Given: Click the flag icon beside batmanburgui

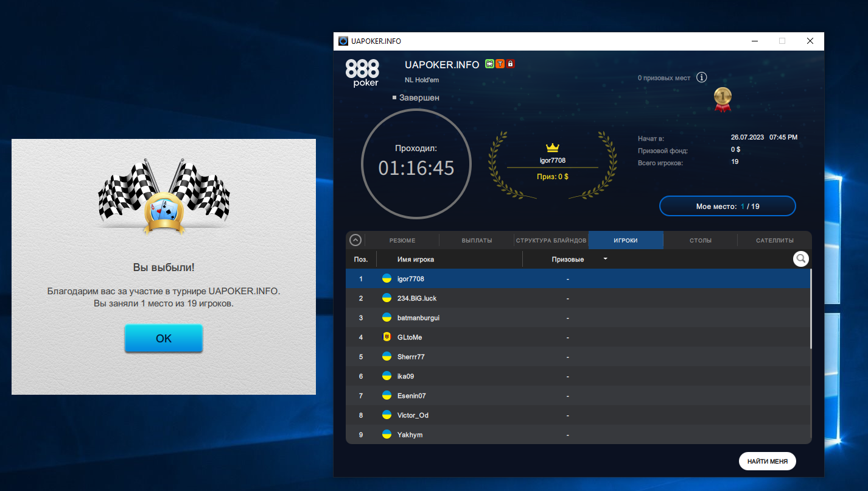Looking at the screenshot, I should point(387,317).
